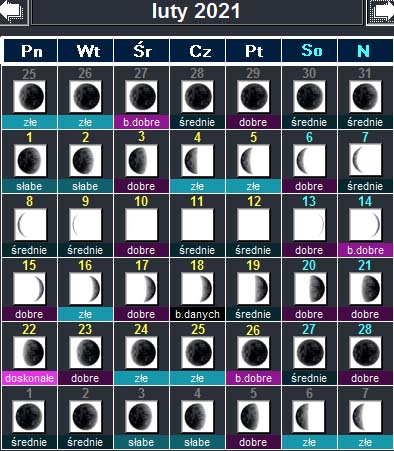Click the moon phase icon for February 13
The image size is (394, 451).
click(x=310, y=225)
